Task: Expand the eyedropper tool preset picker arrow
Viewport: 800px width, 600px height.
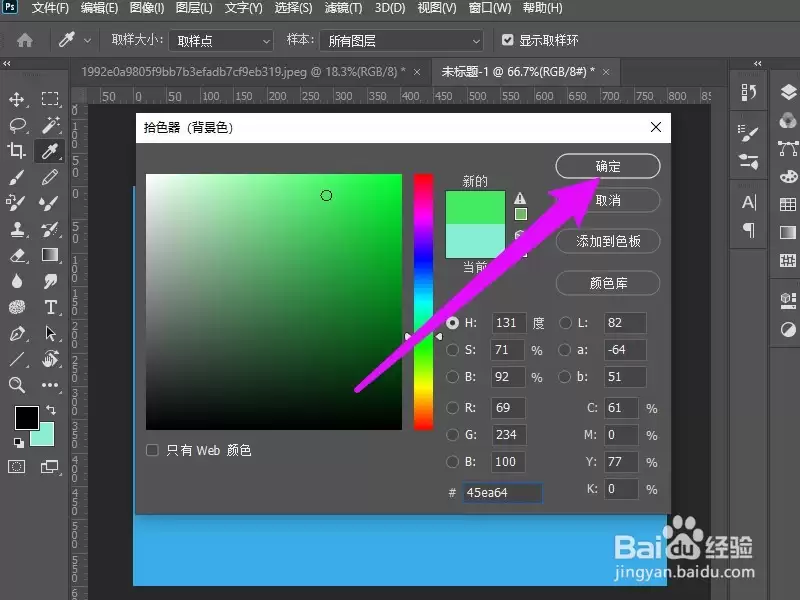Action: [x=87, y=40]
